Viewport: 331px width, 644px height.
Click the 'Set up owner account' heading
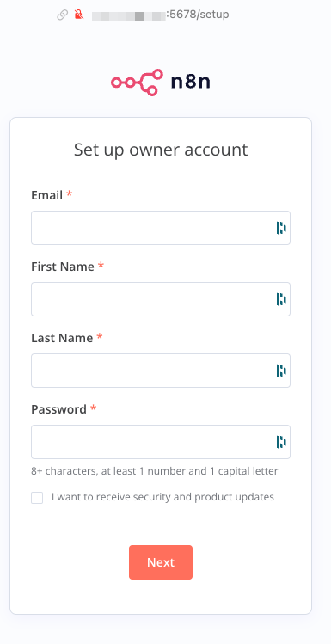pyautogui.click(x=161, y=150)
